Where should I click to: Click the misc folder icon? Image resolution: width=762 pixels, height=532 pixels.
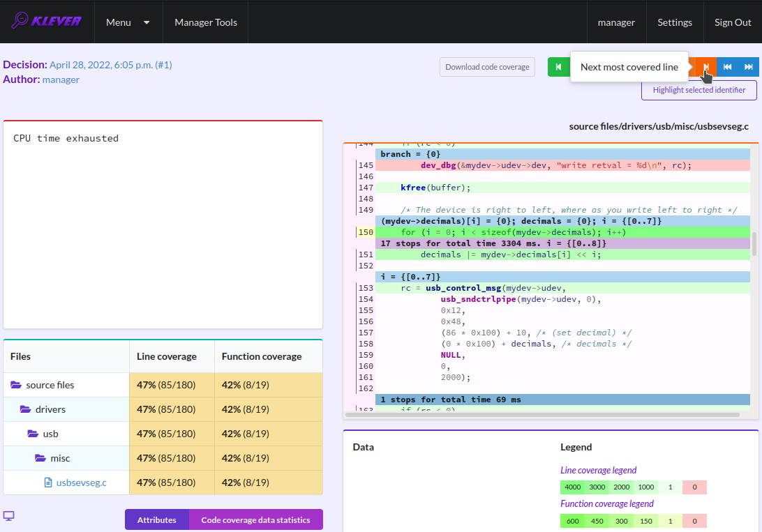point(40,457)
